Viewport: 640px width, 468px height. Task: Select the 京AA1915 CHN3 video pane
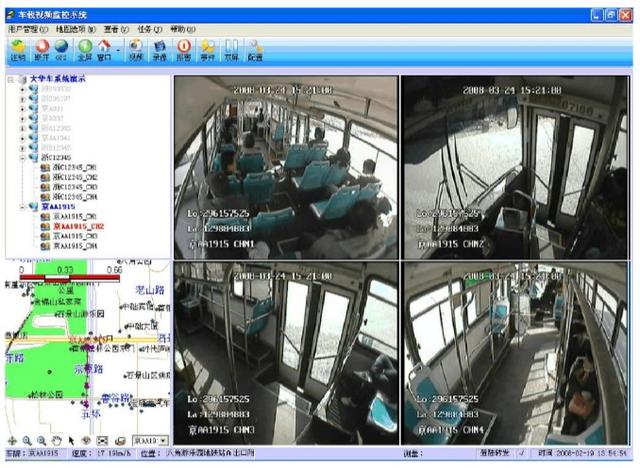[286, 353]
